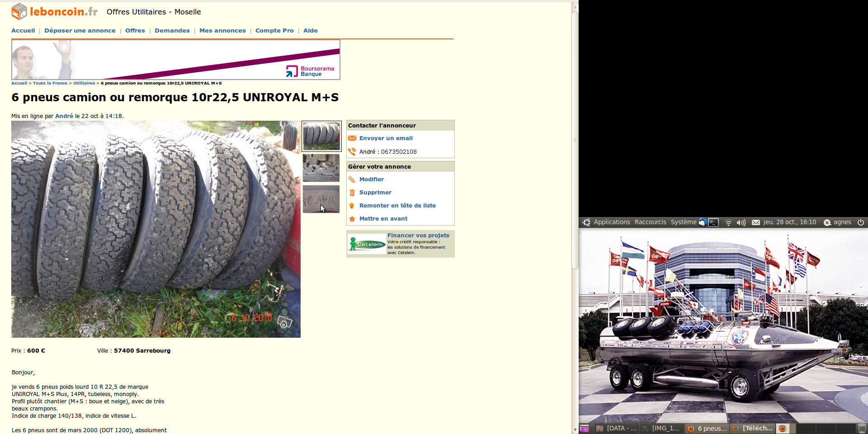The image size is (868, 434).
Task: Open the trash icon in bottom panel
Action: click(862, 429)
